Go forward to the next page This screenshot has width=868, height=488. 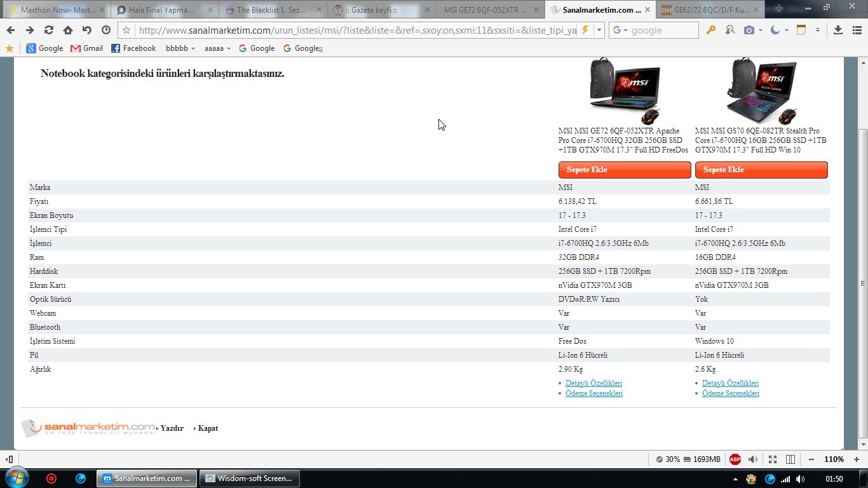click(x=30, y=30)
